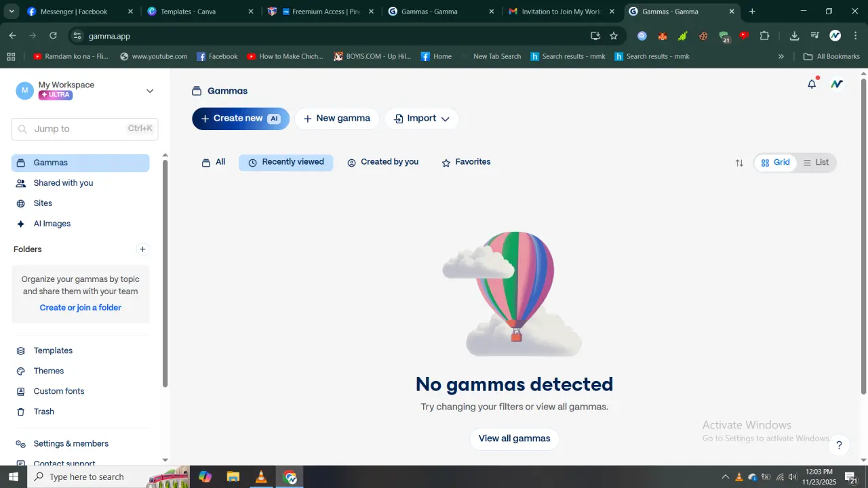Add a new folder with plus icon

click(x=142, y=249)
